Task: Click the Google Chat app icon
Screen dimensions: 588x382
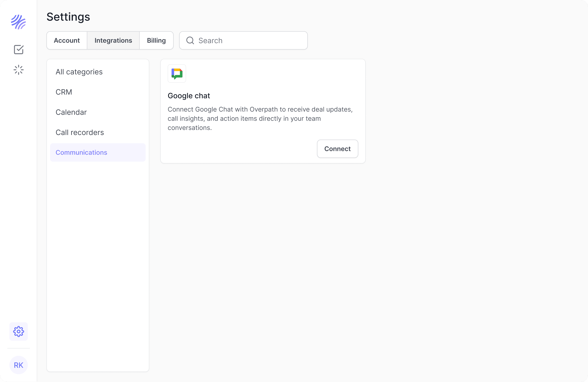Action: 177,74
